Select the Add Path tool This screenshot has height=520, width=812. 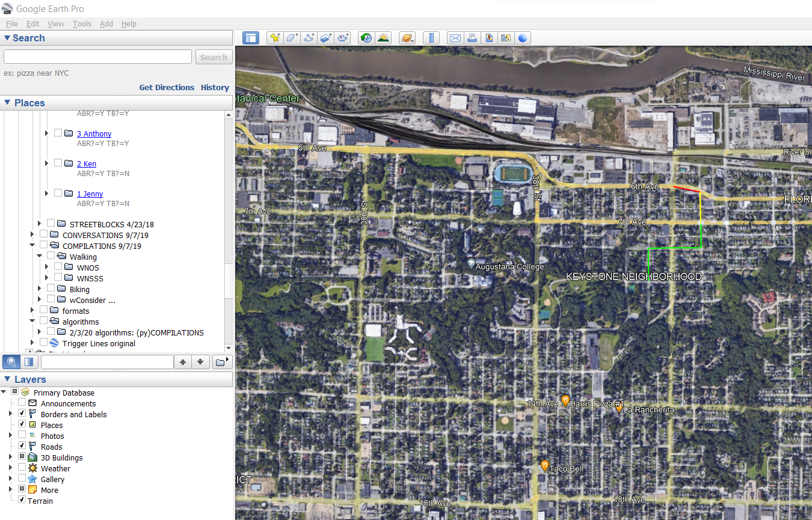pos(309,38)
